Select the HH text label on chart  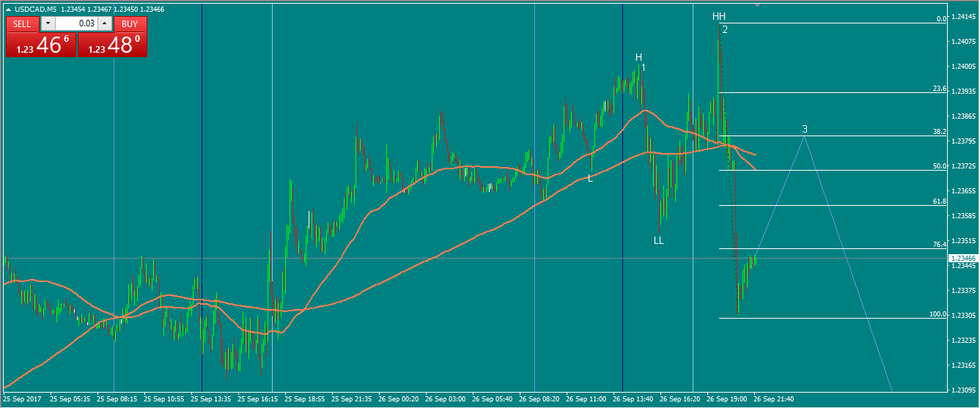point(719,16)
